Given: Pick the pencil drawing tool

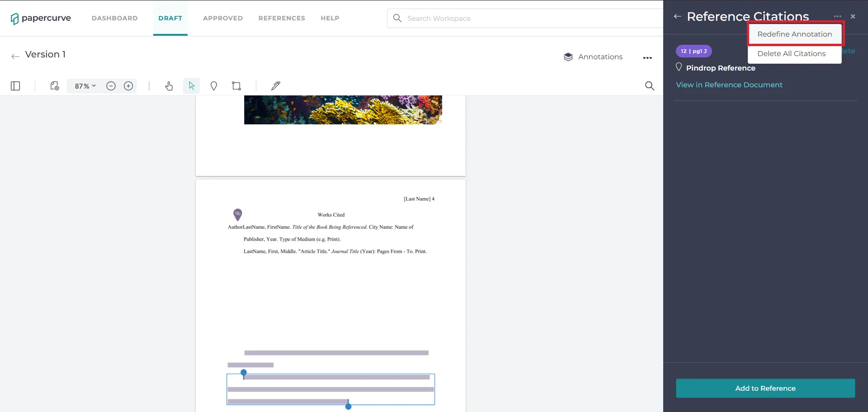Looking at the screenshot, I should (x=276, y=86).
